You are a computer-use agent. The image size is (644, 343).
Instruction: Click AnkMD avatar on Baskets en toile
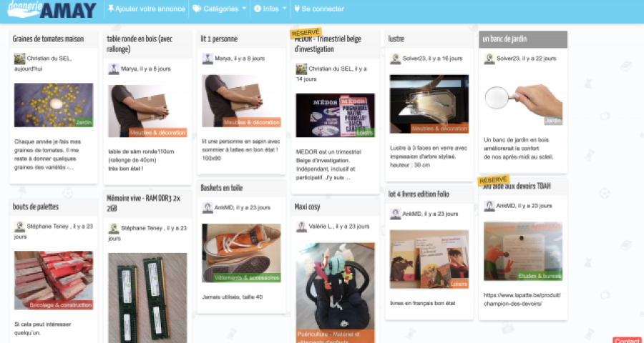click(208, 208)
